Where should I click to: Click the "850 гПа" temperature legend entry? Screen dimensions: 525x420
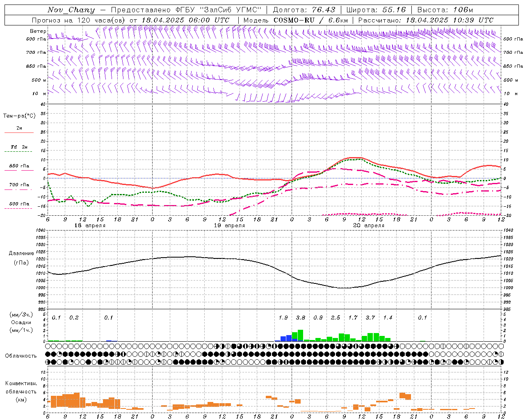[x=19, y=166]
